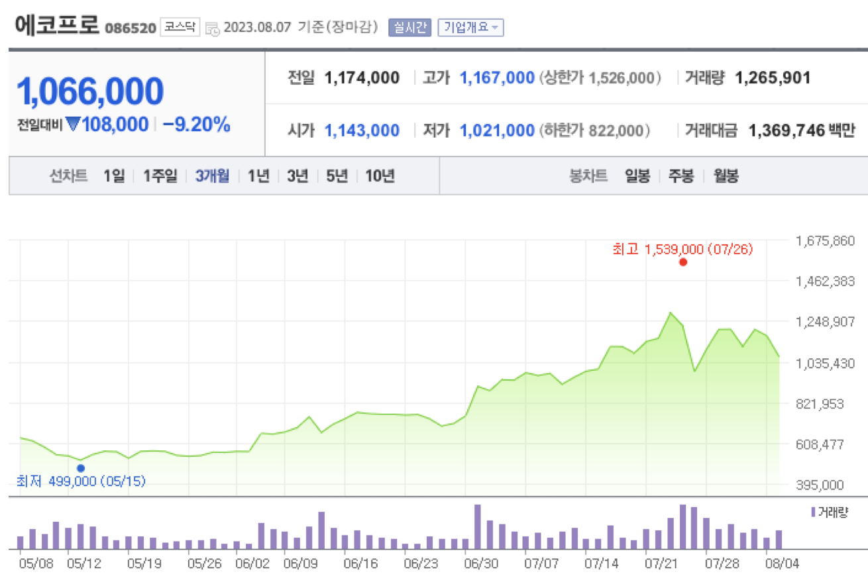
Task: Select the 1주일 line chart period
Action: point(160,176)
